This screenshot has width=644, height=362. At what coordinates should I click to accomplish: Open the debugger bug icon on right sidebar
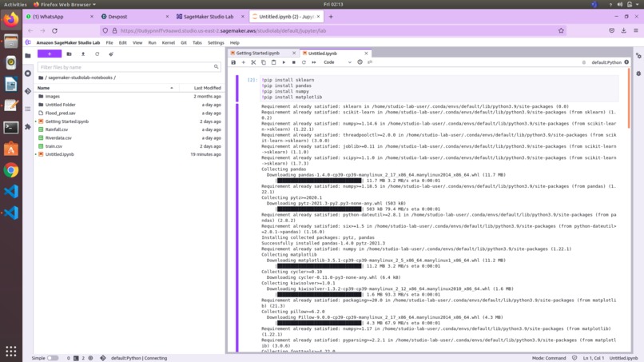[x=638, y=74]
